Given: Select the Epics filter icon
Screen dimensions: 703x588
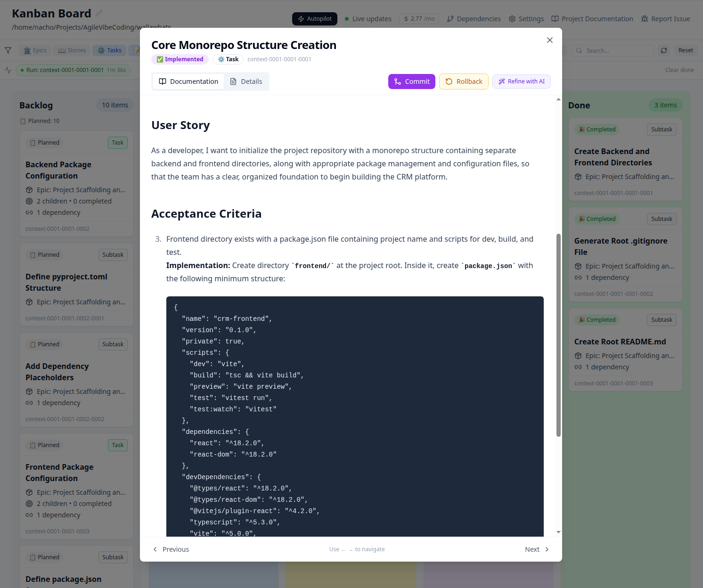Looking at the screenshot, I should pos(27,50).
